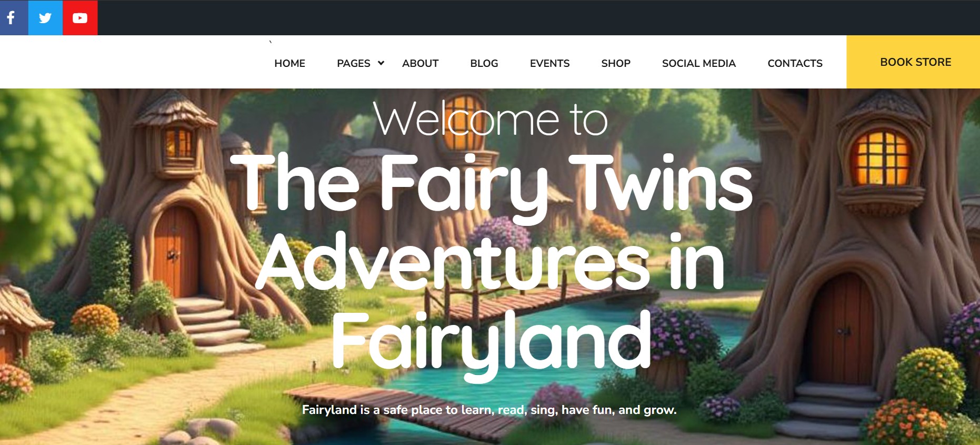Expand the PAGES dropdown chevron

[x=381, y=63]
